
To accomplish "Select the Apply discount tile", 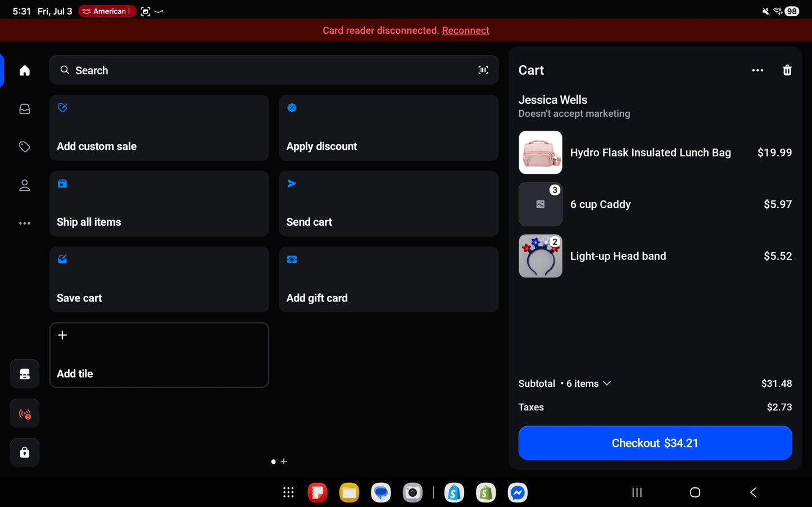I will click(389, 128).
